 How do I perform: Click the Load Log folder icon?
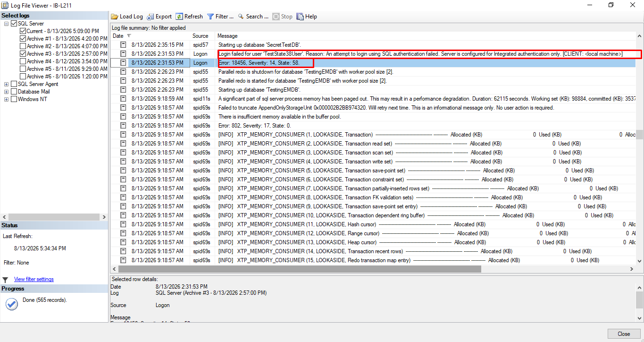tap(115, 17)
